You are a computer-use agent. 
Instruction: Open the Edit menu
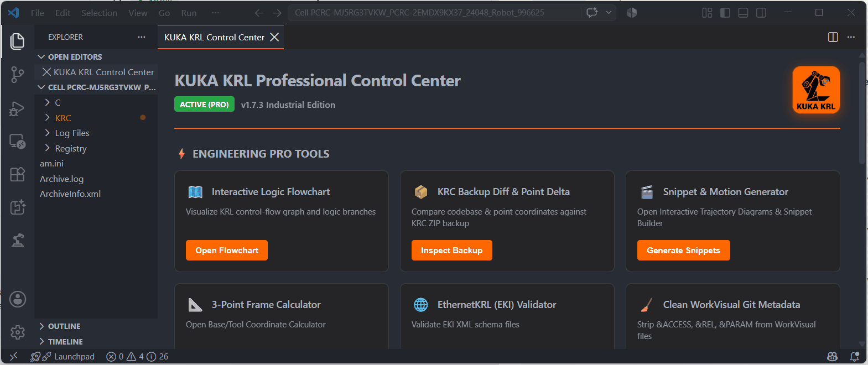63,13
